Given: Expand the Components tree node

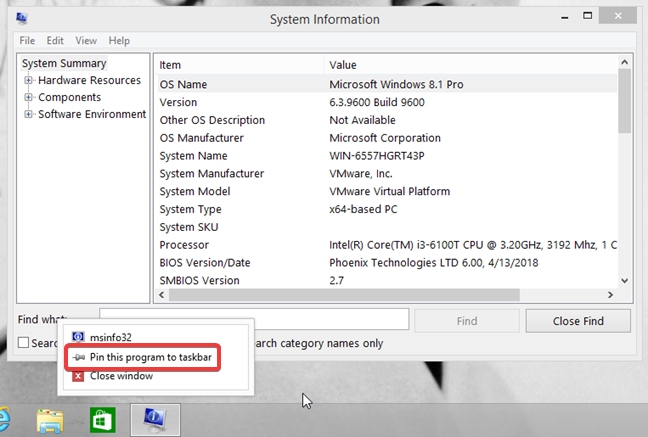Looking at the screenshot, I should point(28,97).
